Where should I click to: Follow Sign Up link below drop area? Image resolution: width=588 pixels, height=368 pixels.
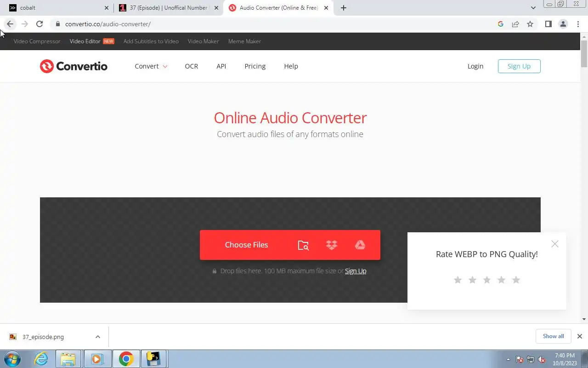356,271
